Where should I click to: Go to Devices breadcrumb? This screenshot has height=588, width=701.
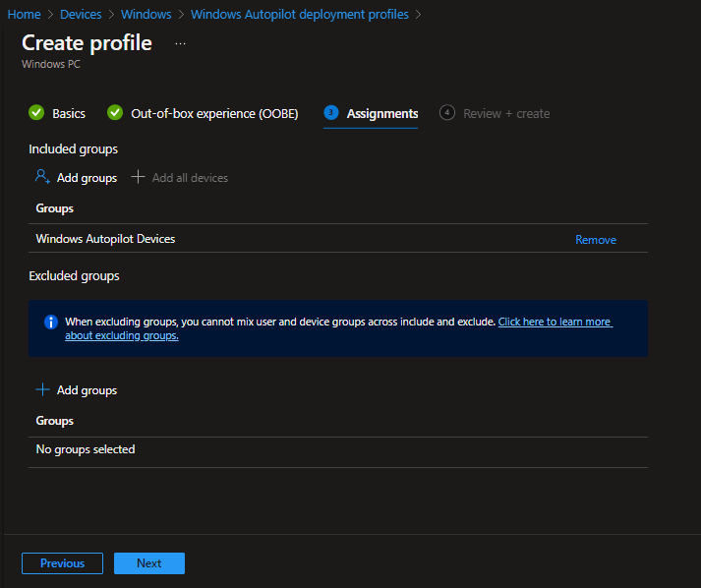pyautogui.click(x=81, y=15)
